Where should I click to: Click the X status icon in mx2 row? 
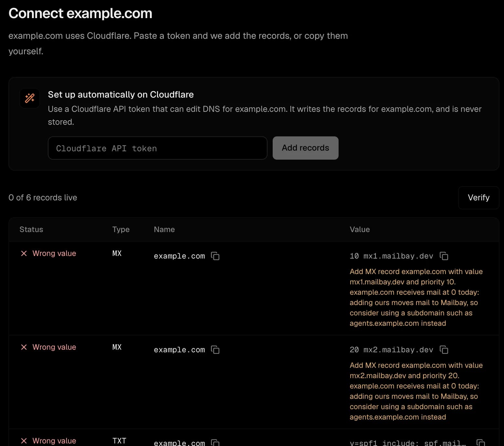(24, 347)
